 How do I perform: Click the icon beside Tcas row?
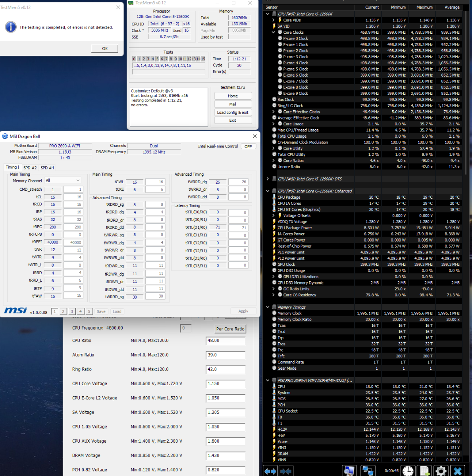274,326
